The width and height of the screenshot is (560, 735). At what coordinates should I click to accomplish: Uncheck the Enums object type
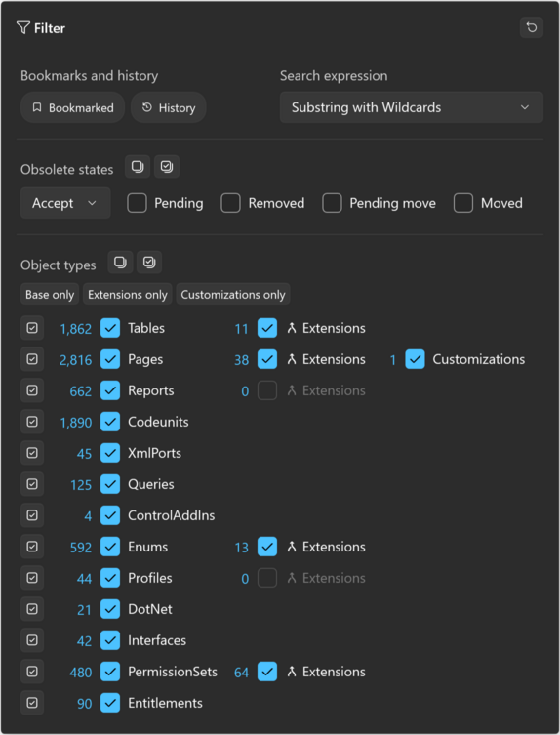pyautogui.click(x=110, y=547)
